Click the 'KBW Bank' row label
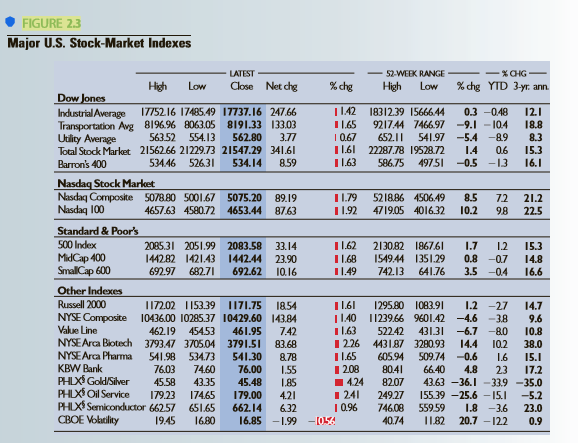The height and width of the screenshot is (448, 578). coord(80,369)
